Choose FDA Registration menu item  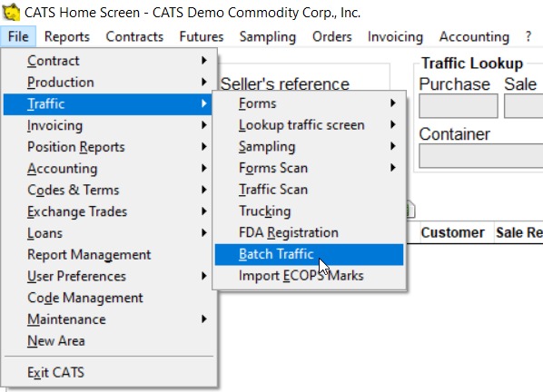click(x=310, y=232)
